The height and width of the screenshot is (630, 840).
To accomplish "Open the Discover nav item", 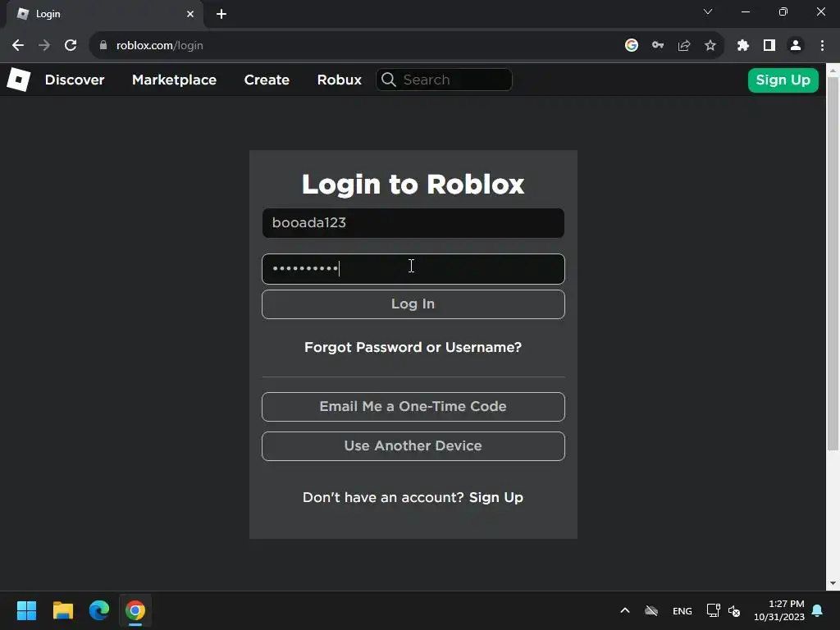I will coord(75,80).
